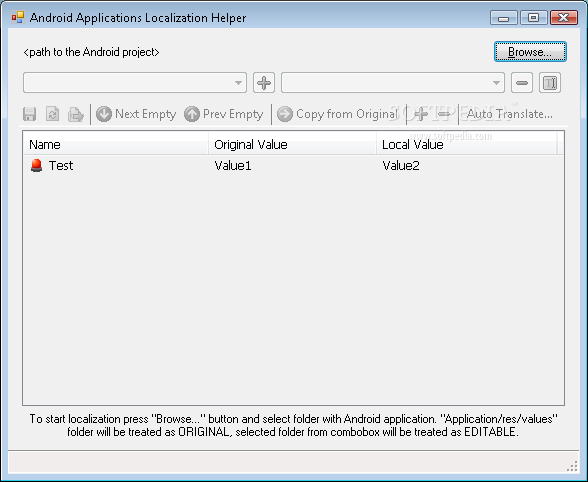Click the rename text icon button
The height and width of the screenshot is (482, 588).
click(550, 83)
